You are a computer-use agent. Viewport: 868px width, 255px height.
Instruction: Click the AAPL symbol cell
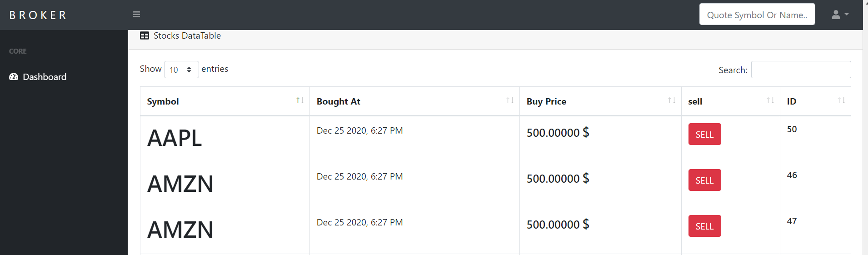pyautogui.click(x=175, y=138)
